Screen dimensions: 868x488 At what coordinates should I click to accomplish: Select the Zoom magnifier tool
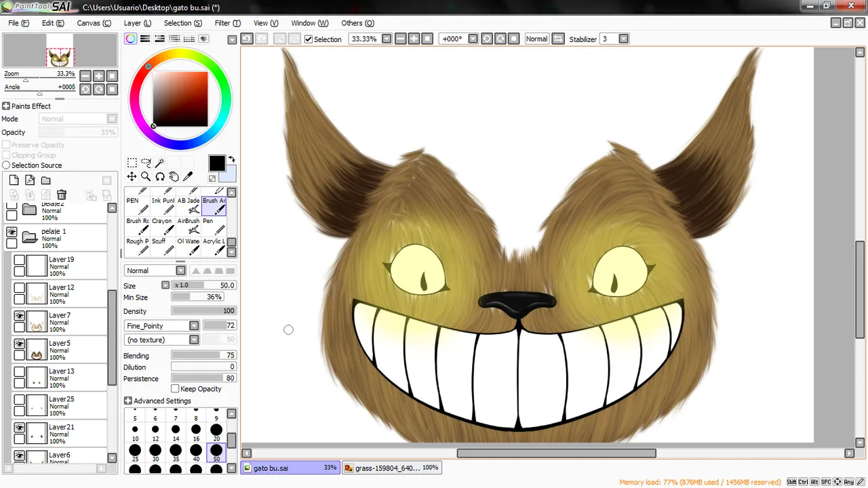pos(146,176)
